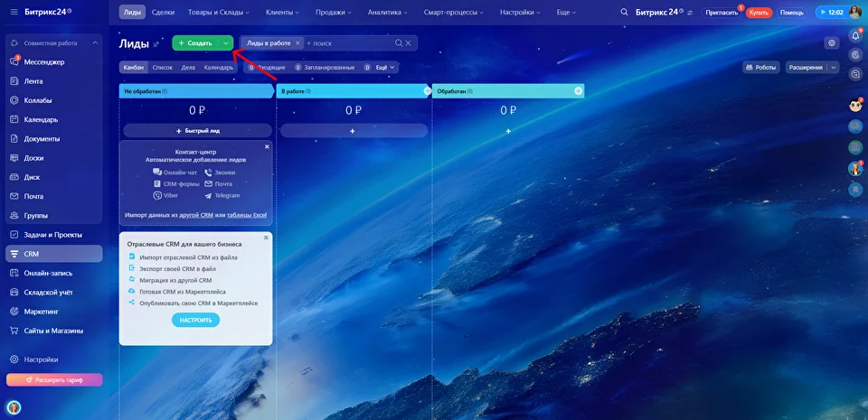Close the Отраслевые CRM promo card
This screenshot has height=420, width=868.
pos(266,237)
